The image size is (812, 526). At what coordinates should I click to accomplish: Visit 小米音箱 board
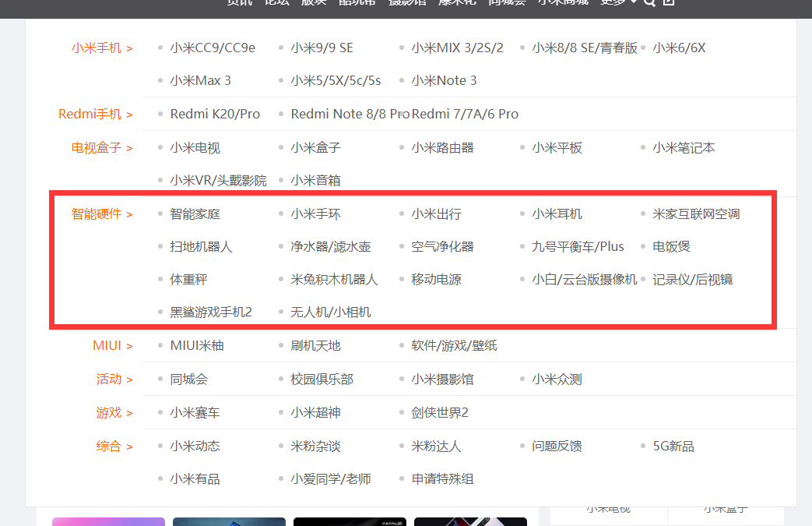pos(316,180)
